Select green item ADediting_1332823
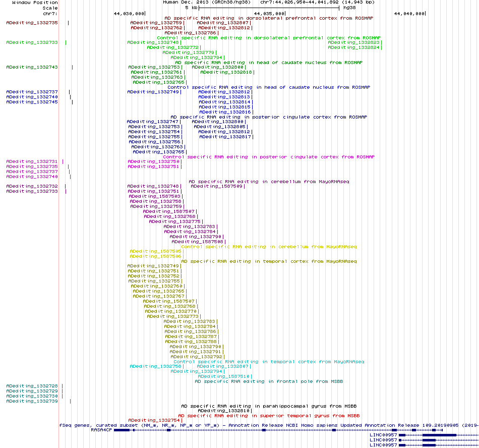The height and width of the screenshot is (448, 479). coord(353,42)
